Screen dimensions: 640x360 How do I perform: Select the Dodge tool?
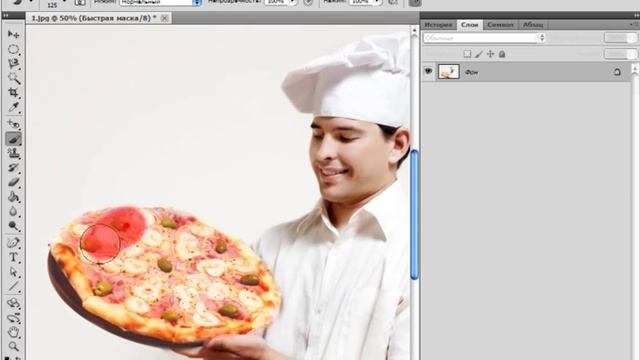pyautogui.click(x=13, y=226)
